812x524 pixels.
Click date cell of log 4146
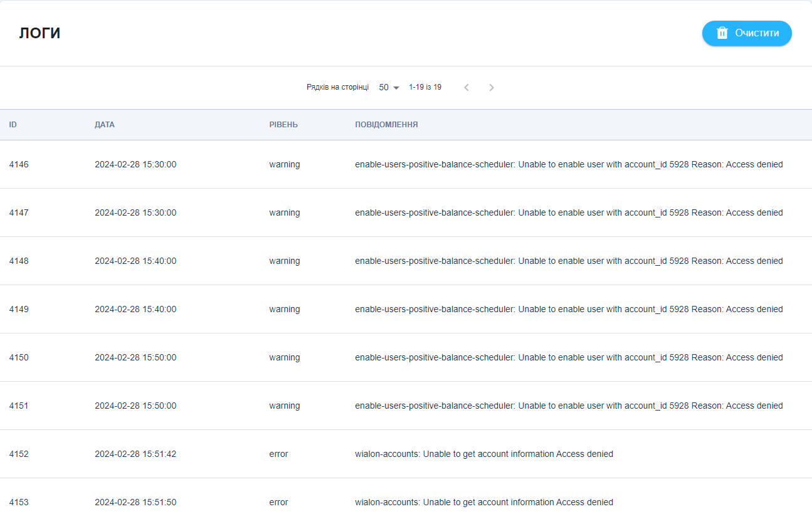135,164
